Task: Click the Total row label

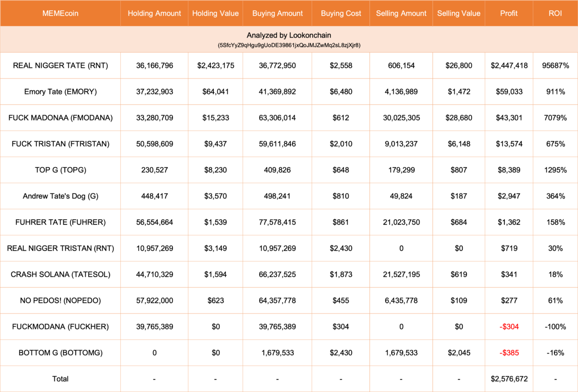Action: (x=60, y=379)
